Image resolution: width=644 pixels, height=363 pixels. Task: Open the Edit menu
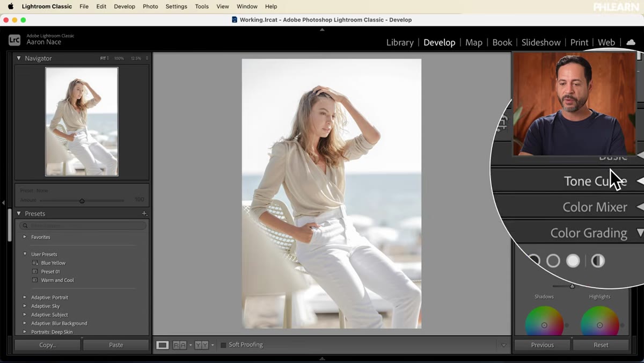click(x=101, y=6)
